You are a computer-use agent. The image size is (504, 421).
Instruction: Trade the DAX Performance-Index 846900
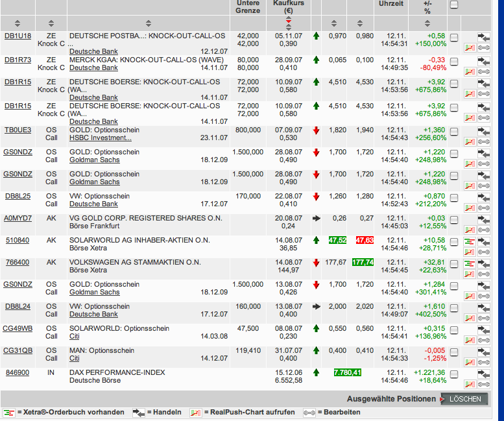point(483,374)
